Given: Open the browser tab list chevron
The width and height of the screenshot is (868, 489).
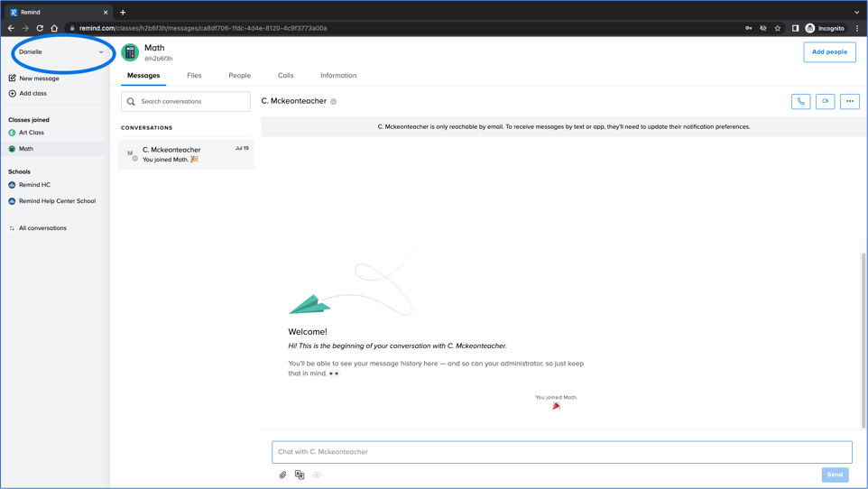Looking at the screenshot, I should (x=856, y=12).
